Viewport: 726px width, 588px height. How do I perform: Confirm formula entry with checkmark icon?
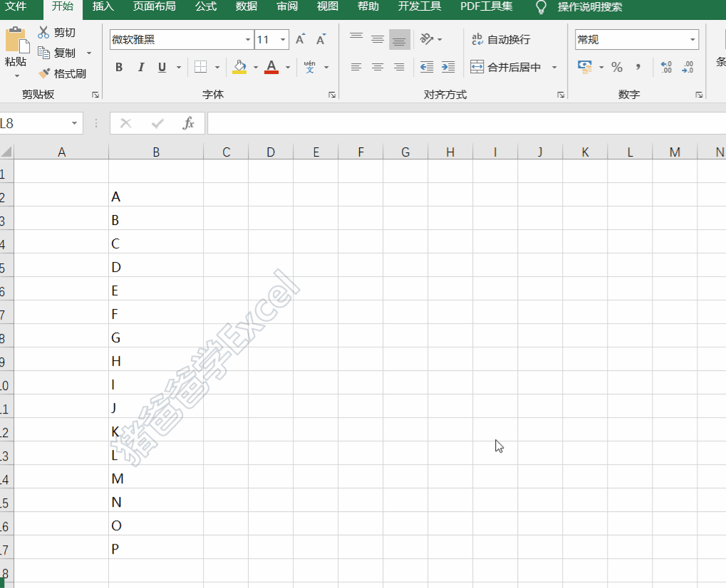157,123
